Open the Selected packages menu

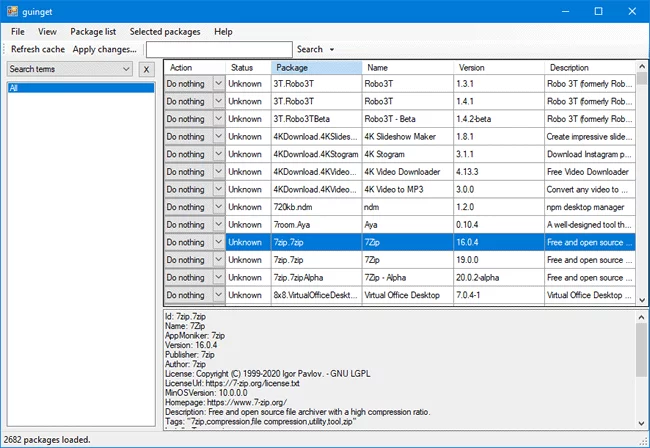(165, 31)
